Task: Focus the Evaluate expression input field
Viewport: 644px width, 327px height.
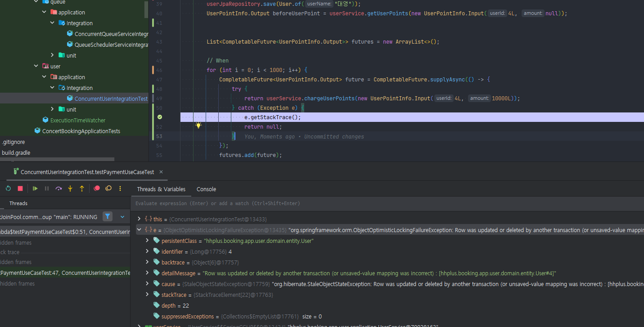Action: 387,203
